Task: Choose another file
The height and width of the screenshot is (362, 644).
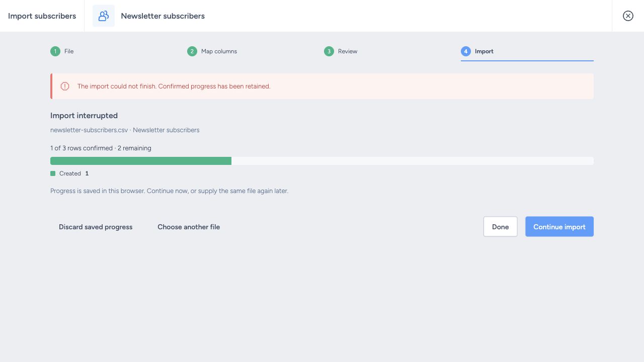Action: pyautogui.click(x=189, y=227)
